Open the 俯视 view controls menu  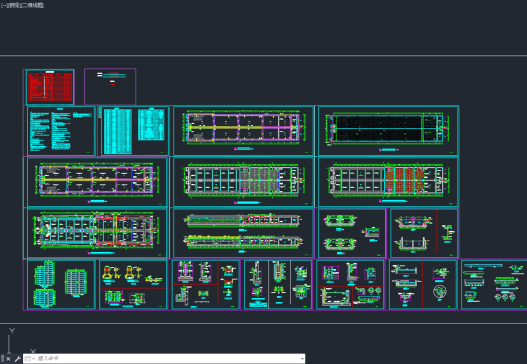(14, 5)
